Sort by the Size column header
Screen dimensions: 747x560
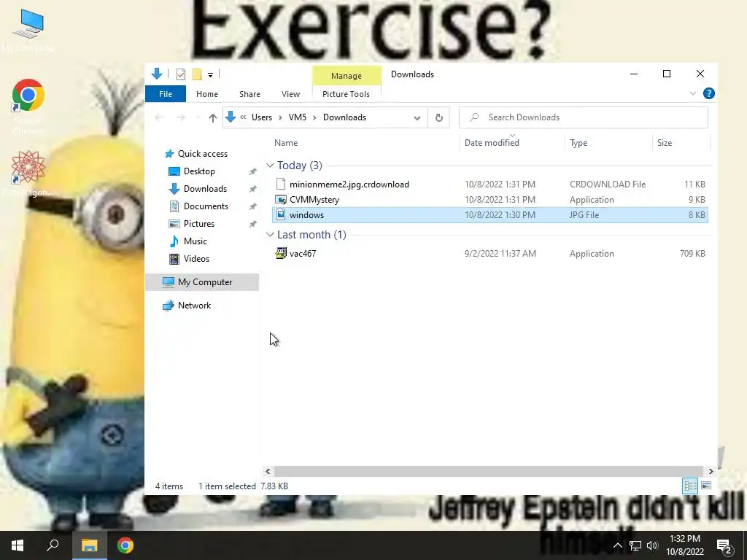[665, 143]
